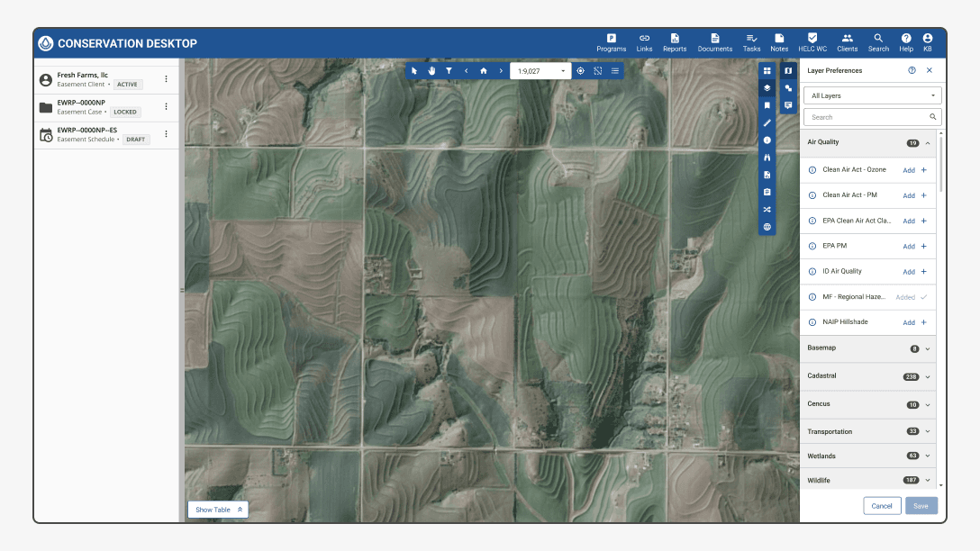Open the All Layers dropdown
This screenshot has width=980, height=551.
pyautogui.click(x=872, y=95)
